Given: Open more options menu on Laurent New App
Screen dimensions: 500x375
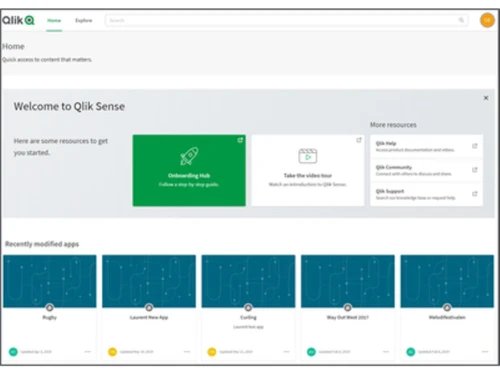Looking at the screenshot, I should tap(187, 352).
